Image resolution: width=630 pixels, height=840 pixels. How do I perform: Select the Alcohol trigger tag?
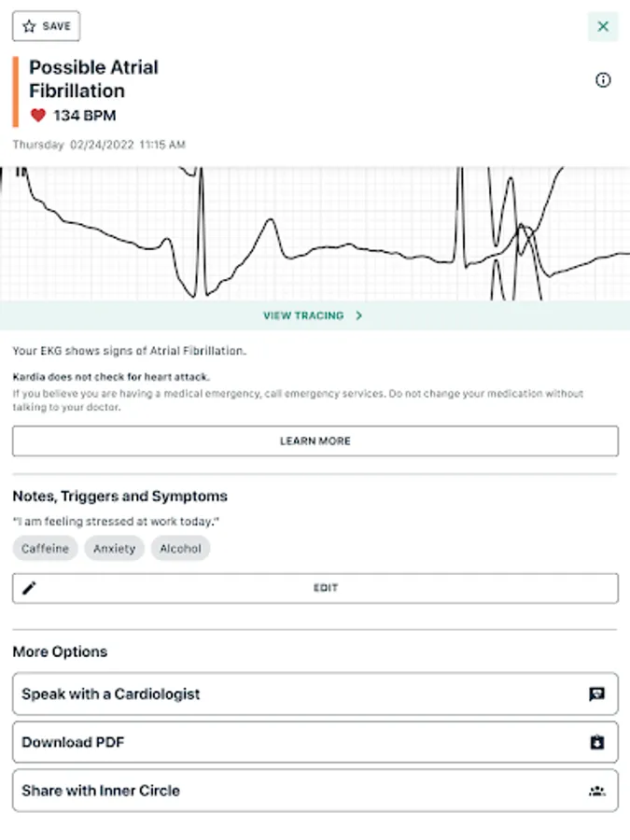pos(180,549)
